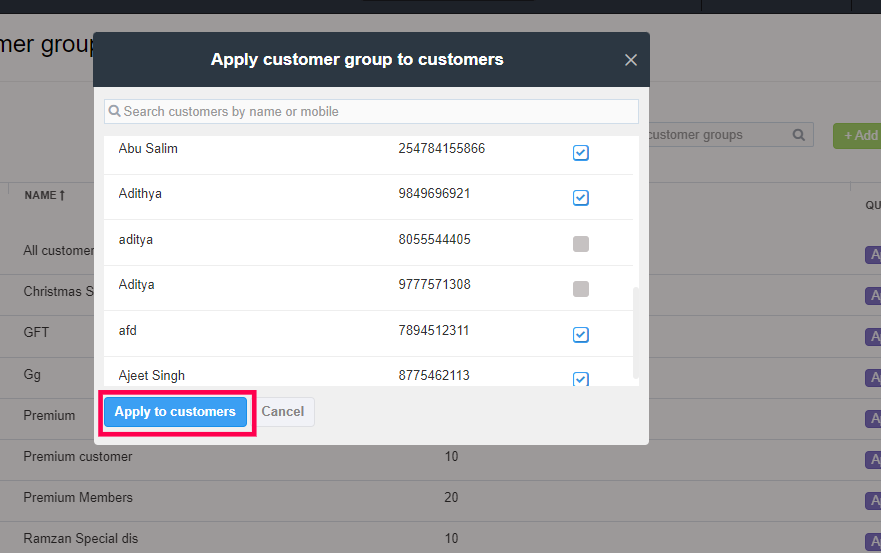Deselect the afd customer checkbox
Screen dimensions: 881x553
point(581,334)
